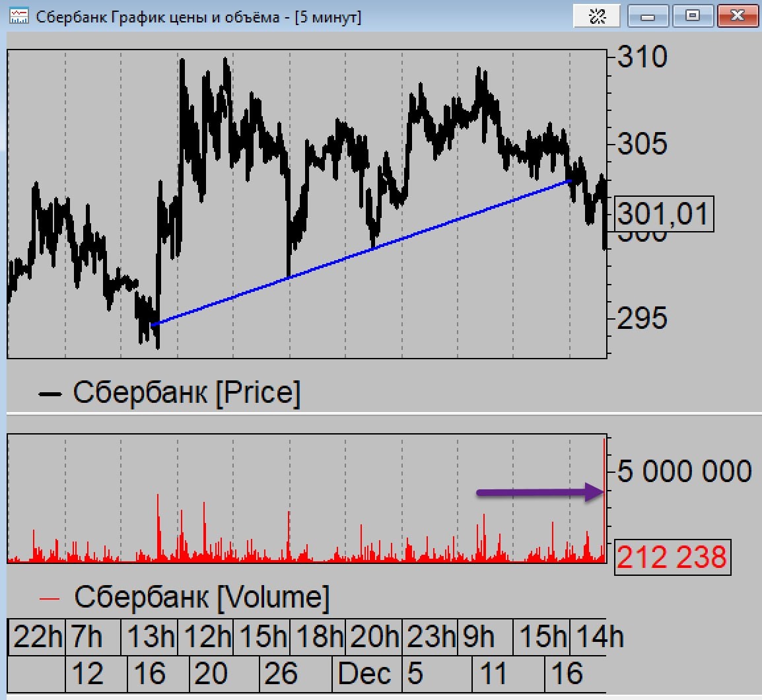
Task: Click the date cell 12 on the axis
Action: pos(96,674)
